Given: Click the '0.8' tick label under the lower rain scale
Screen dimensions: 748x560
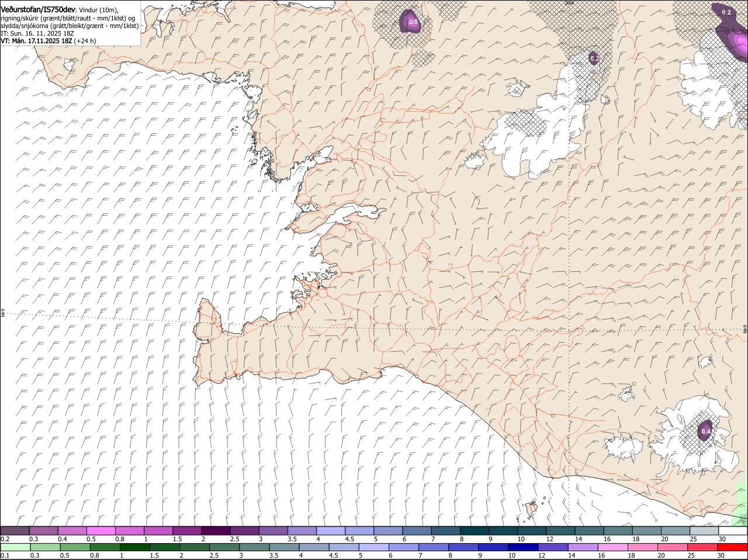Looking at the screenshot, I should click(95, 555).
